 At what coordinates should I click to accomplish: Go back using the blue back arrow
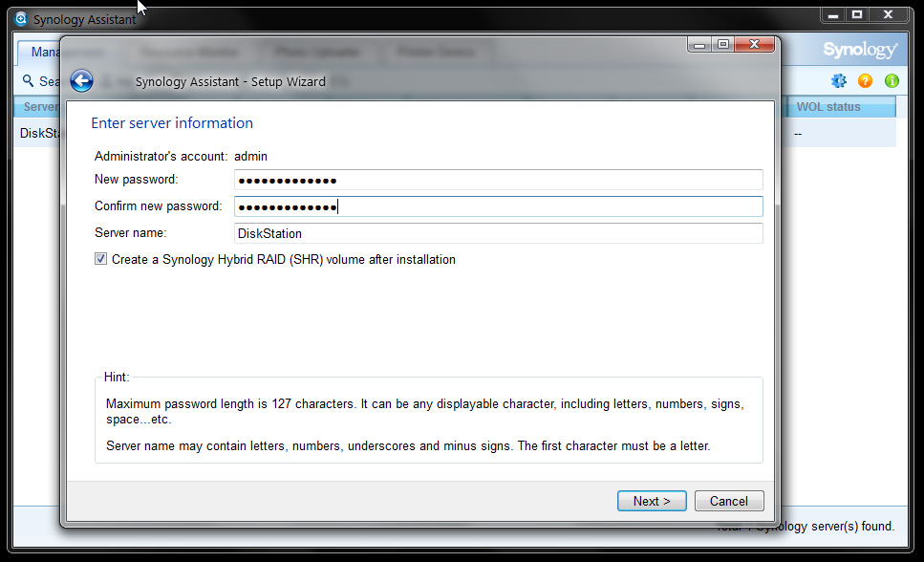[81, 81]
